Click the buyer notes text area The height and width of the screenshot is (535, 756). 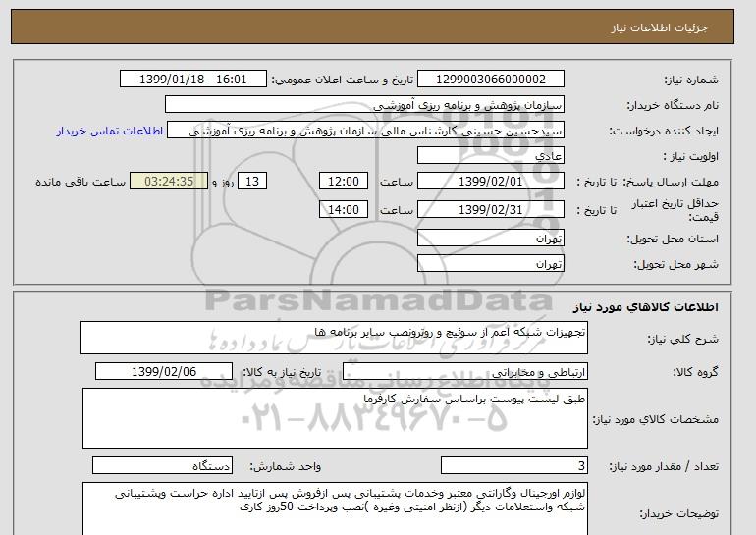(x=335, y=508)
